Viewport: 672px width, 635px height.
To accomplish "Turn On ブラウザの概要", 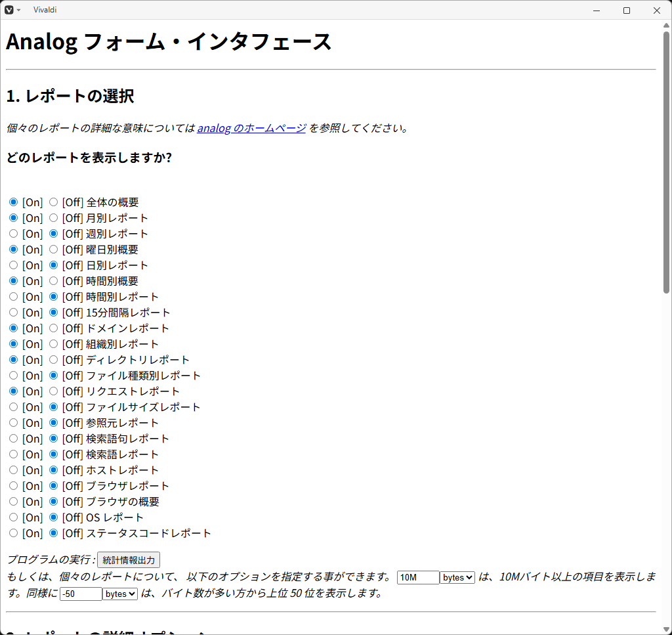I will (x=13, y=501).
